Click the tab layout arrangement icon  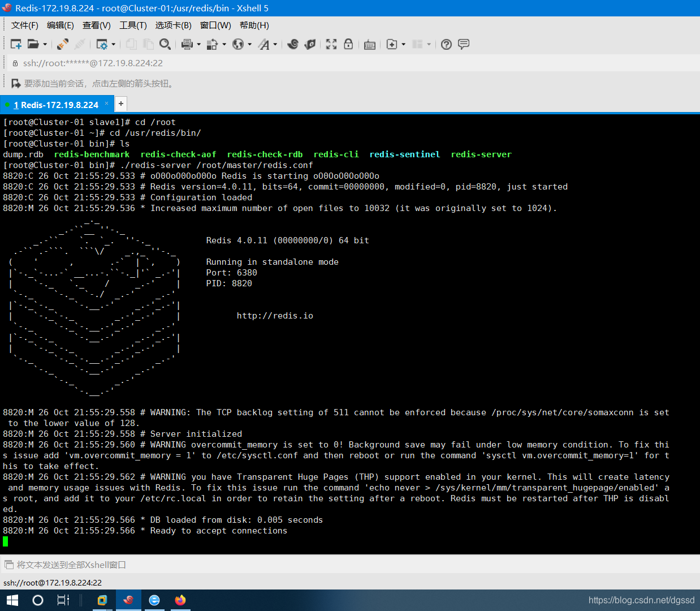417,44
